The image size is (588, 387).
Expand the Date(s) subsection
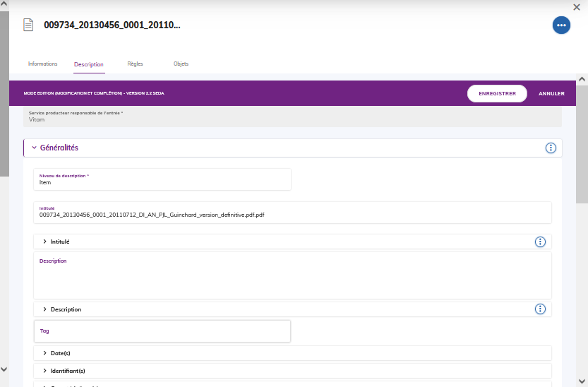pos(45,353)
